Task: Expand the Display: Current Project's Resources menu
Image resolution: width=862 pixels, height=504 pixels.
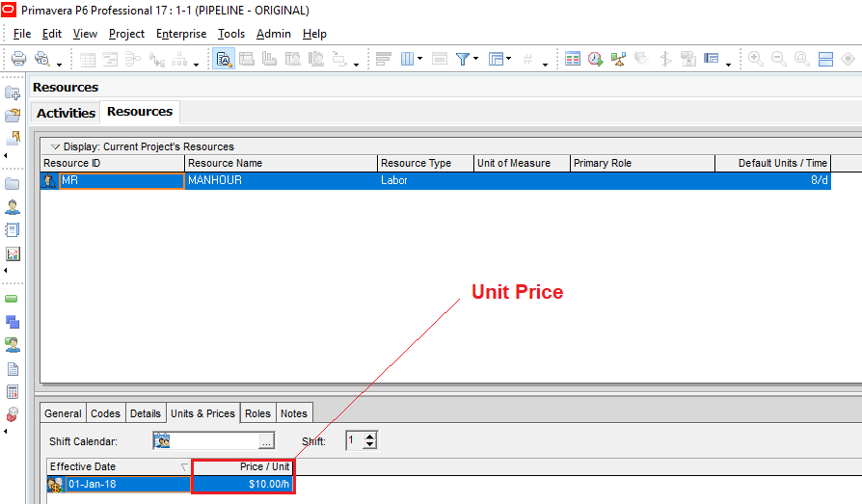Action: (143, 146)
